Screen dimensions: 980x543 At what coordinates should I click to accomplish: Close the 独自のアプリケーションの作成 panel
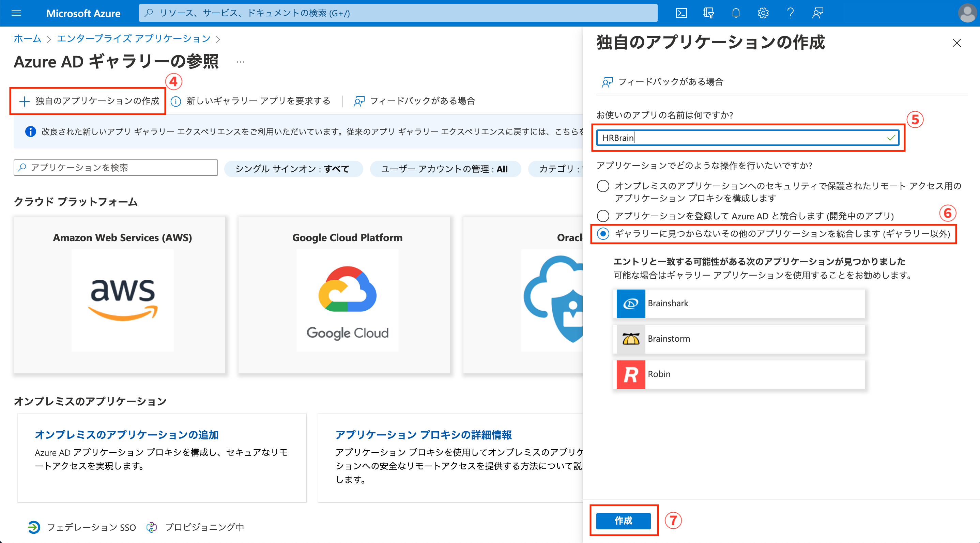point(956,43)
